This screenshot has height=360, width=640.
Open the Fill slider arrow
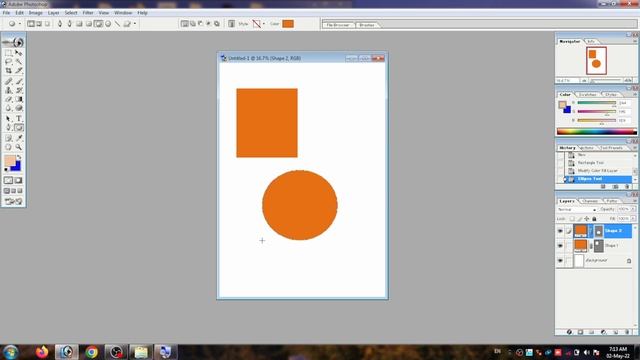coord(633,219)
